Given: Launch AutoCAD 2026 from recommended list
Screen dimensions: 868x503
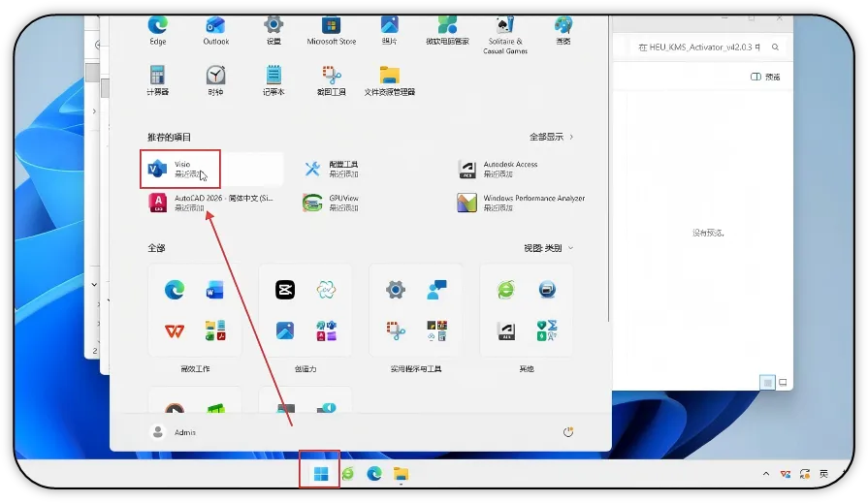Looking at the screenshot, I should click(212, 203).
